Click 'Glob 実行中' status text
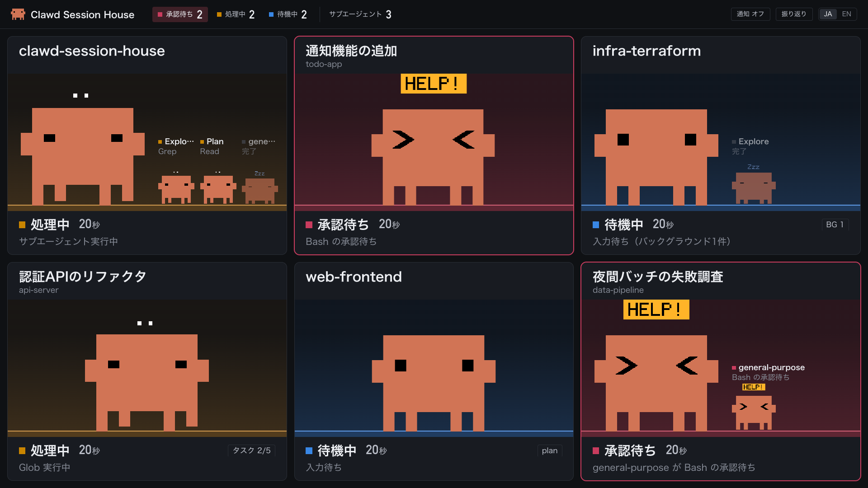This screenshot has width=868, height=488. [x=45, y=468]
